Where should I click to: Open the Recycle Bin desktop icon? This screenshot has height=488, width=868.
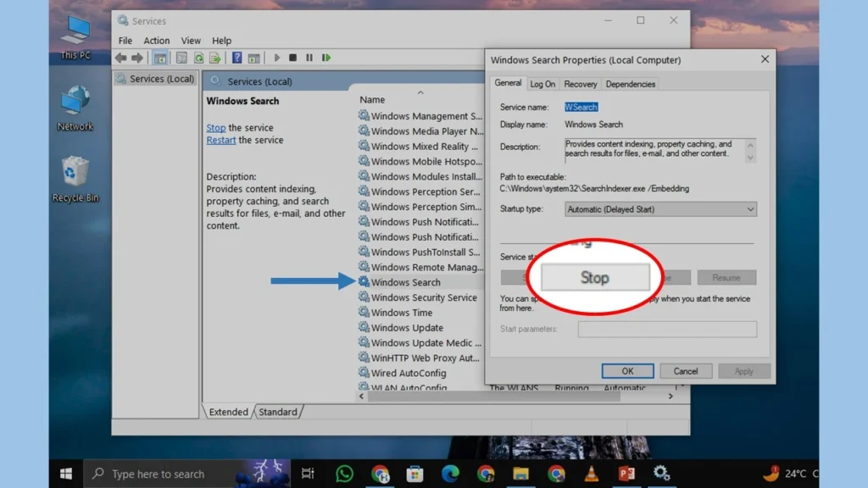75,180
